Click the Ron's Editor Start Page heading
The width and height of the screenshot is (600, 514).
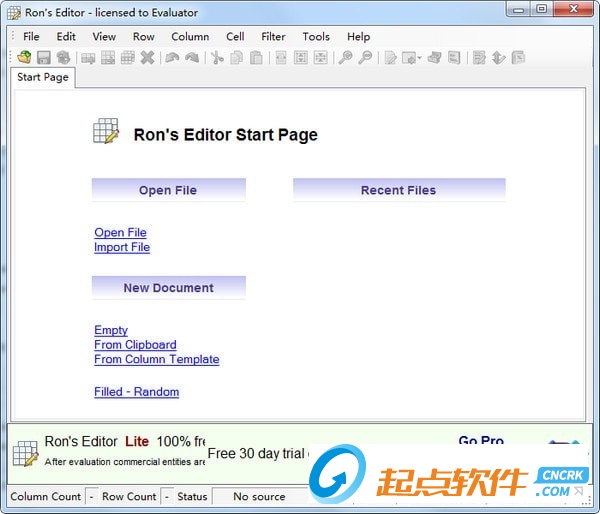click(226, 135)
